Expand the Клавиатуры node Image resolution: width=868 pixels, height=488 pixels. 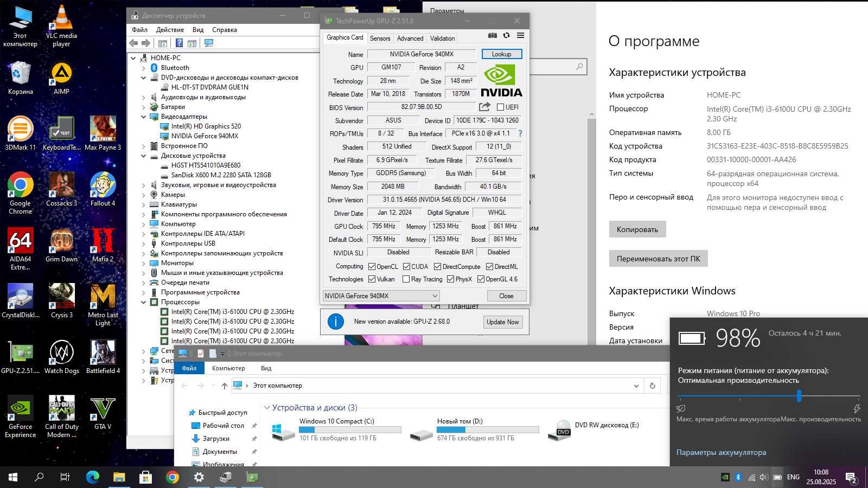144,204
